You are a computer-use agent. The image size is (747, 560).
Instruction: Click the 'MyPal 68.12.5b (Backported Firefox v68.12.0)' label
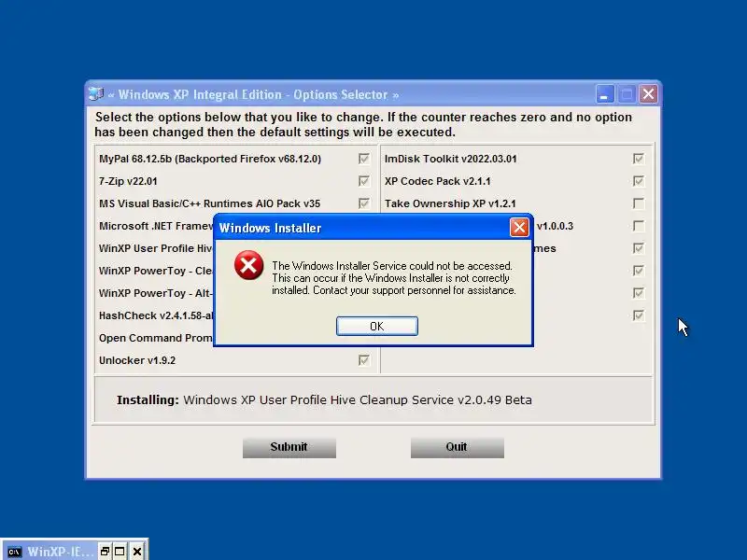tap(210, 159)
